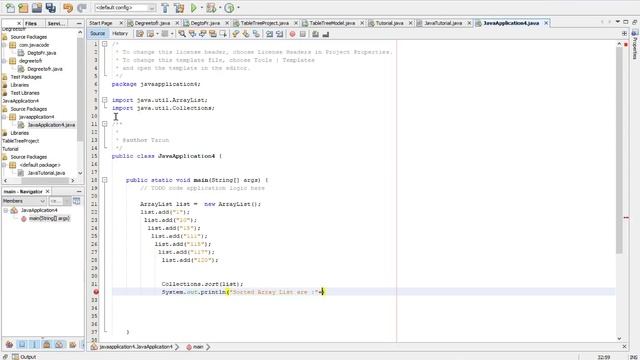
Task: Open the Output window button
Action: 24,357
